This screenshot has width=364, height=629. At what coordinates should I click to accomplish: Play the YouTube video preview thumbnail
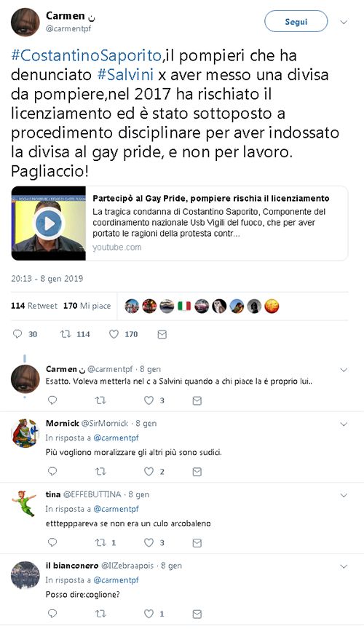point(49,223)
